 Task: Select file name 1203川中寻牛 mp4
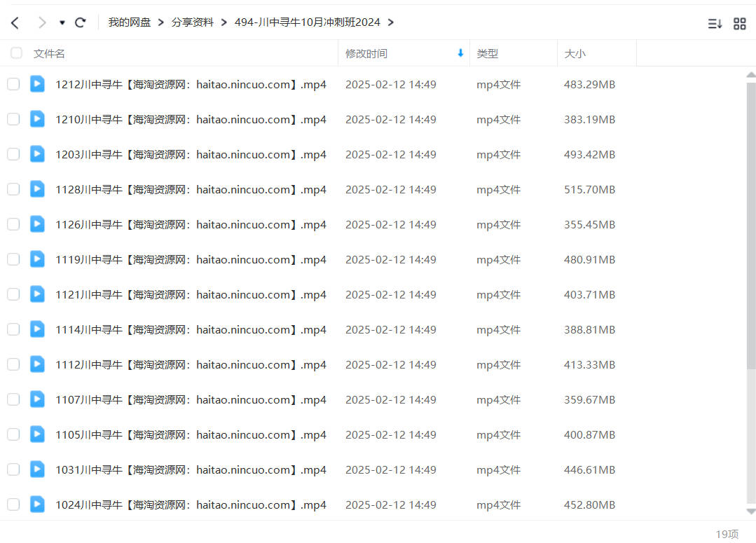191,154
